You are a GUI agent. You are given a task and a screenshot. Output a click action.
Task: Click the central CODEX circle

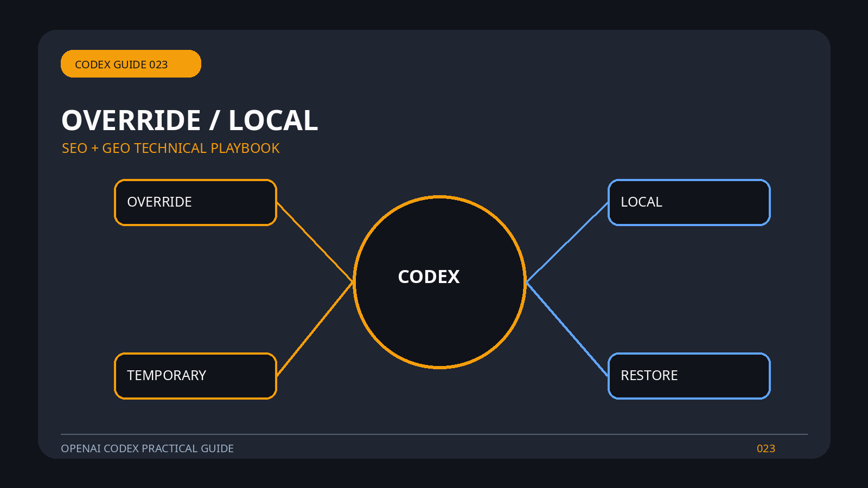point(439,282)
